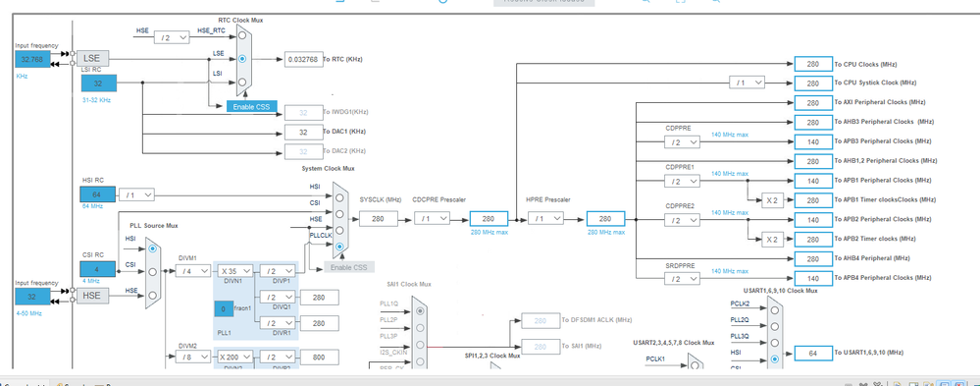Open the HSE /2 RTC divider dropdown
The image size is (980, 386).
pos(172,37)
